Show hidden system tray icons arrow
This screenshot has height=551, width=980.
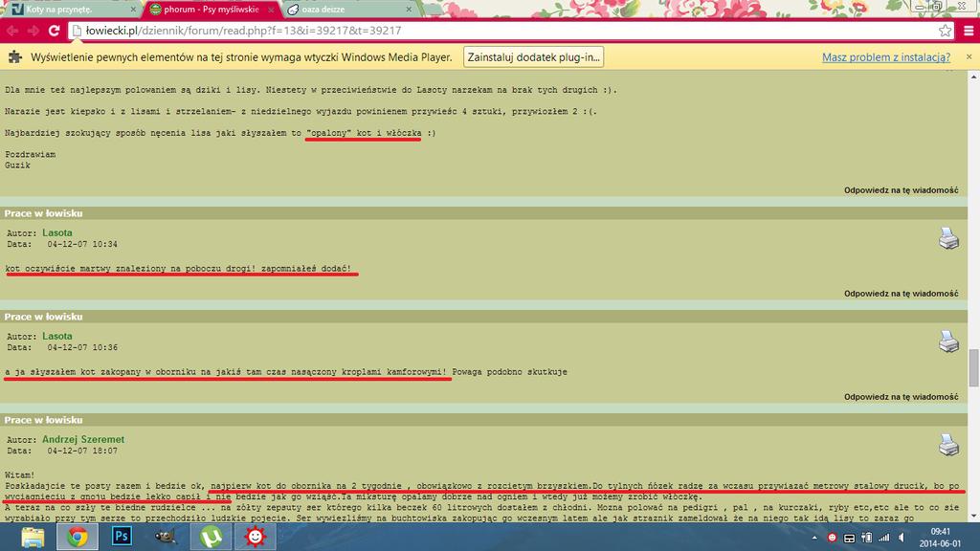pyautogui.click(x=815, y=537)
